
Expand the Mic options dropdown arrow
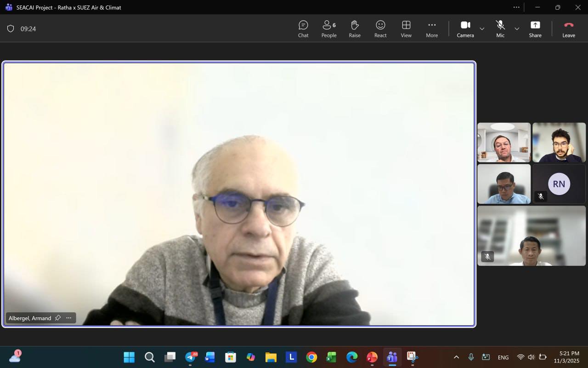click(x=517, y=29)
